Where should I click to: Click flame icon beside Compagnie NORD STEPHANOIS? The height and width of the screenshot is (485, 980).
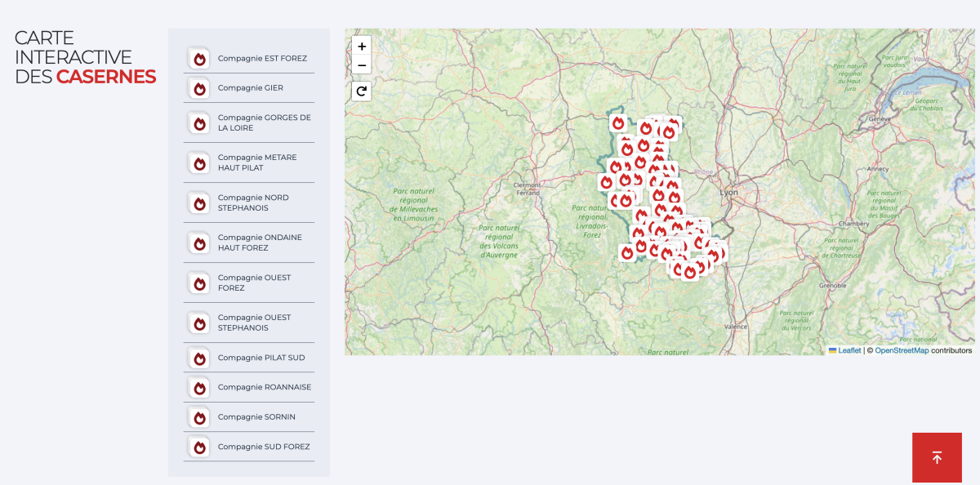pyautogui.click(x=199, y=203)
